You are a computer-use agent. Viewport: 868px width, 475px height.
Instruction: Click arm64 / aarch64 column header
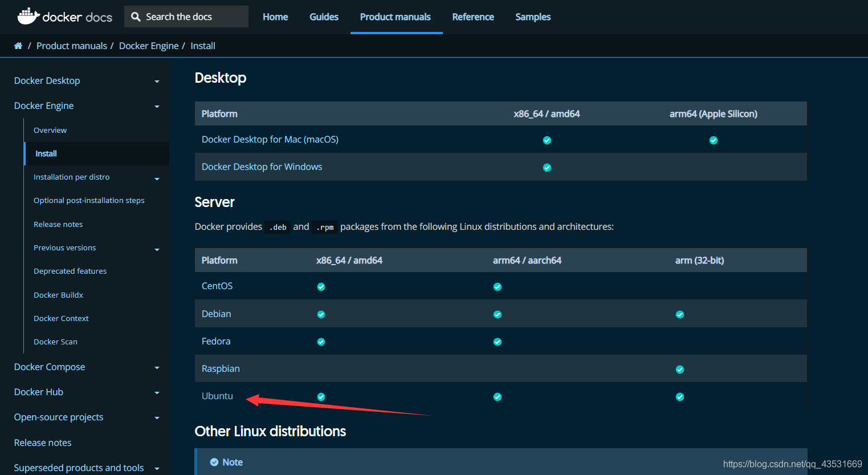tap(527, 260)
